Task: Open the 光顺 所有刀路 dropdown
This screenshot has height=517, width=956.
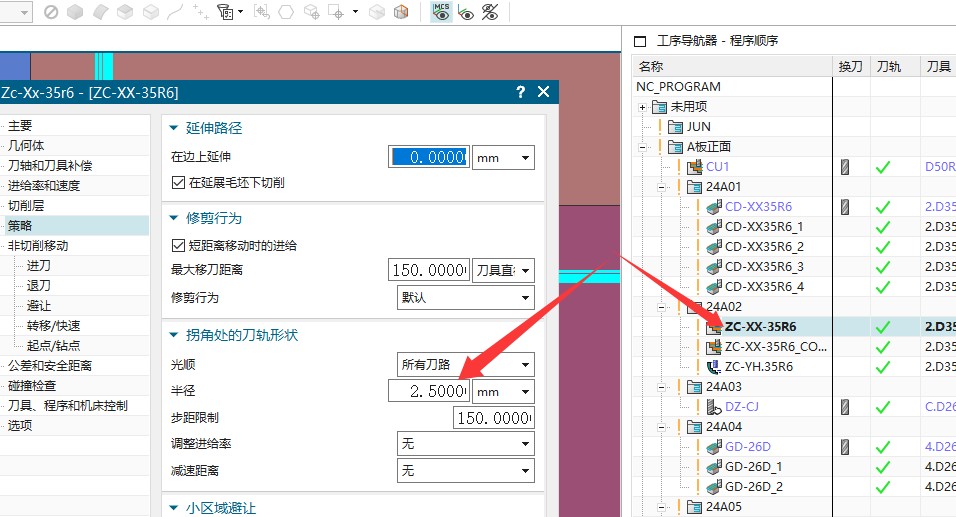Action: tap(466, 365)
